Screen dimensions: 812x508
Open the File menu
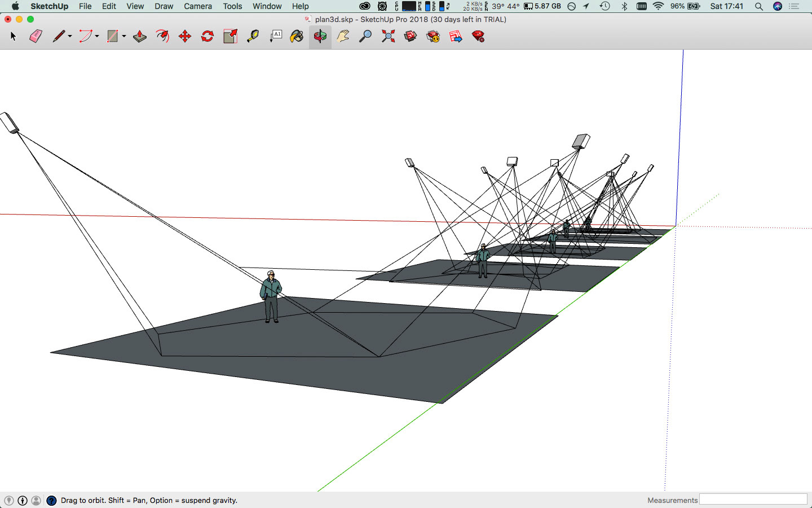coord(85,6)
